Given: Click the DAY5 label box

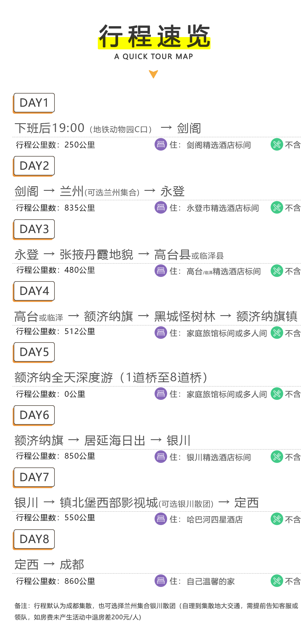Looking at the screenshot, I should pos(34,352).
